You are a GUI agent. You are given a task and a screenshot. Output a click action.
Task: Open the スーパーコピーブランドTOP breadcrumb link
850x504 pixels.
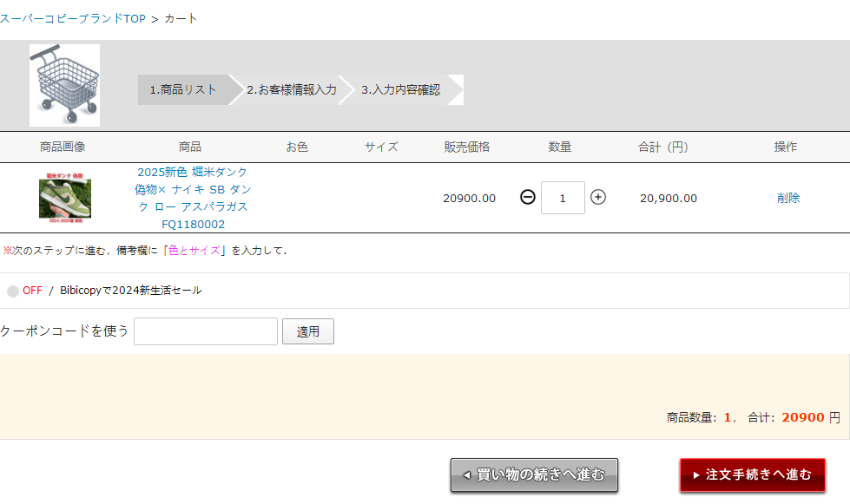tap(73, 18)
